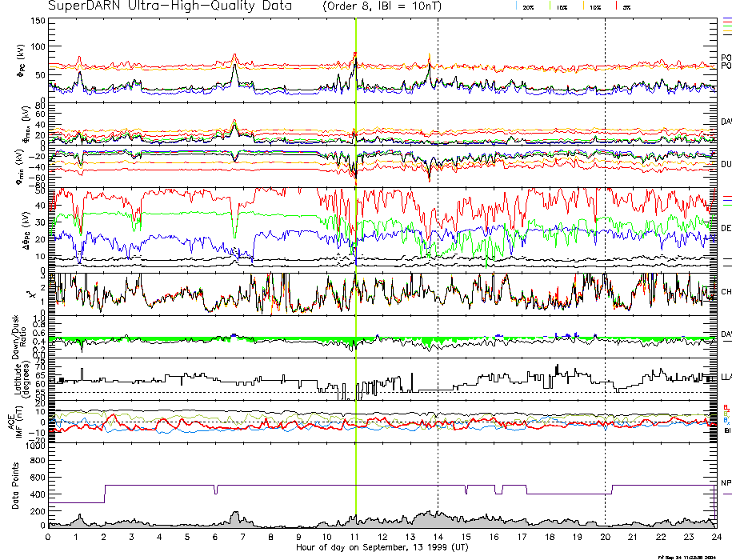
Task: Click hour tick label '10' on time axis
Action: (326, 537)
